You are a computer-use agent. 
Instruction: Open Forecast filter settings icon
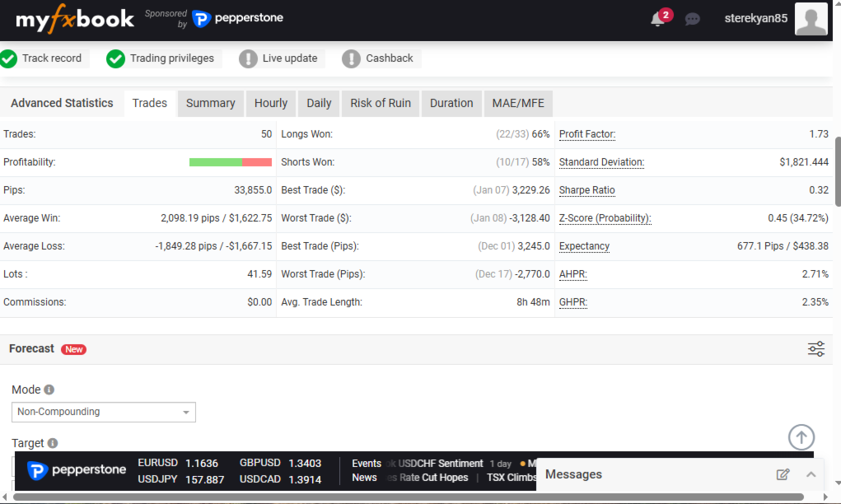click(x=815, y=349)
